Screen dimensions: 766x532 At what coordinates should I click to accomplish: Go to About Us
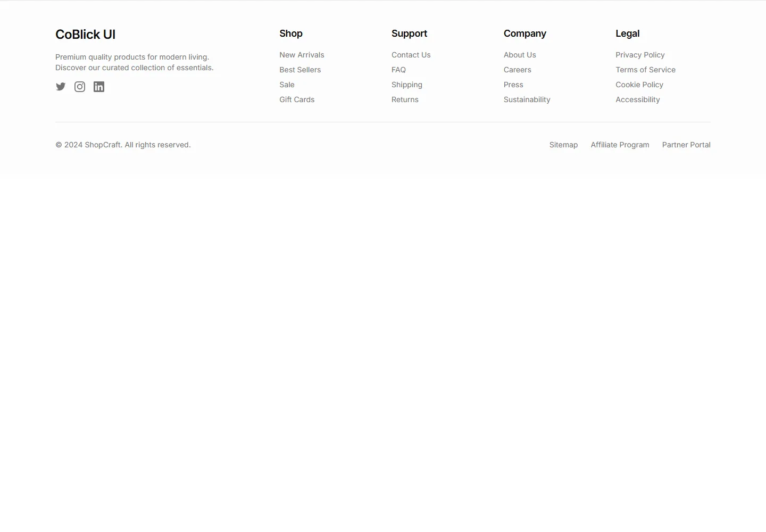520,55
